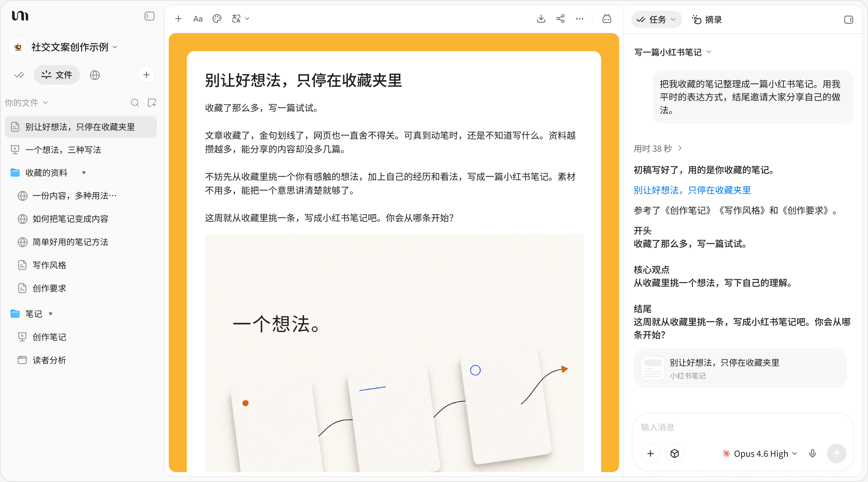
Task: Click the presentation icon of 创作笔记
Action: (22, 337)
